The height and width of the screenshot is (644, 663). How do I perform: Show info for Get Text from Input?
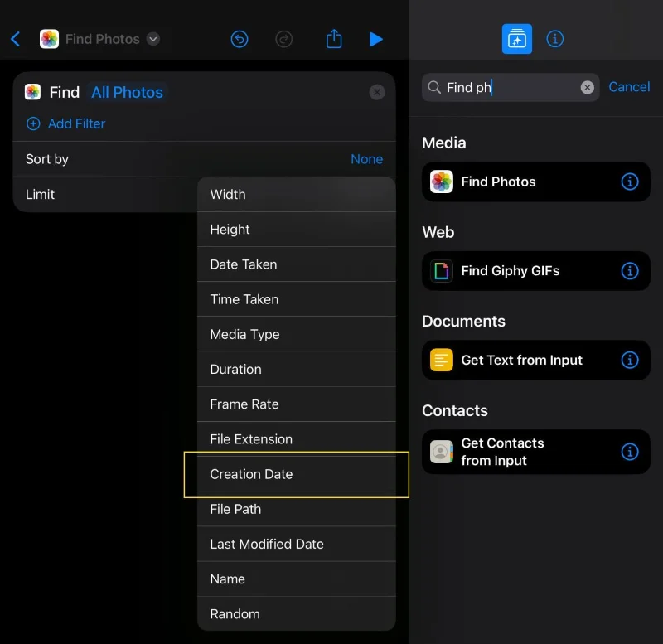[x=630, y=360]
